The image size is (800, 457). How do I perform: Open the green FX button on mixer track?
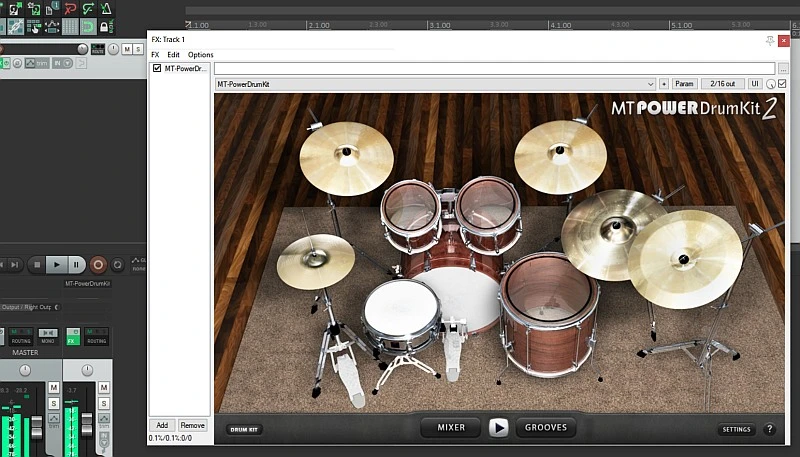tap(73, 337)
